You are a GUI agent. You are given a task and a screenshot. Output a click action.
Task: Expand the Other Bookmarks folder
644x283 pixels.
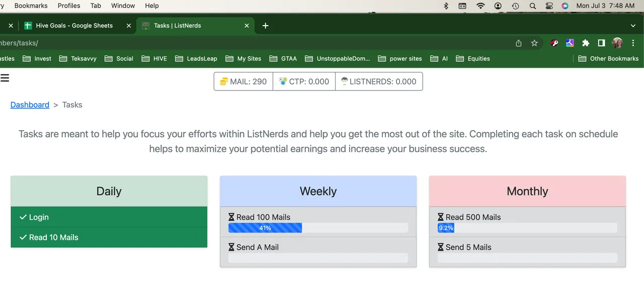click(x=608, y=58)
